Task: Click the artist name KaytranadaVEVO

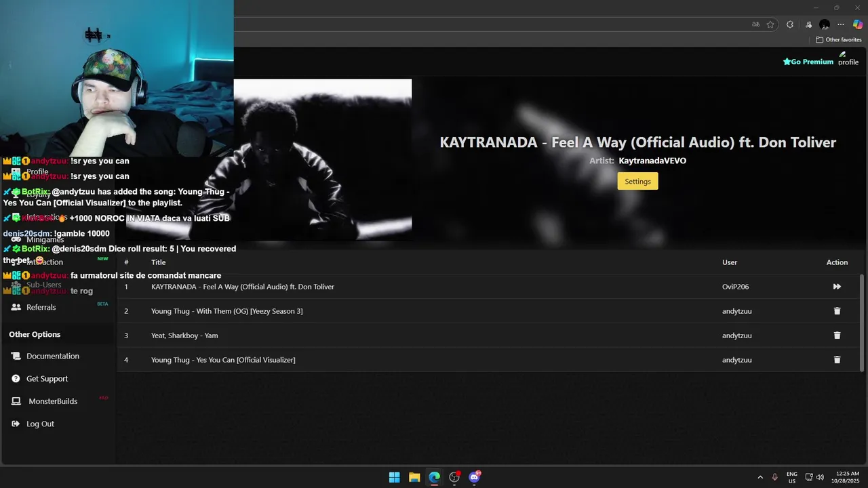Action: click(652, 161)
